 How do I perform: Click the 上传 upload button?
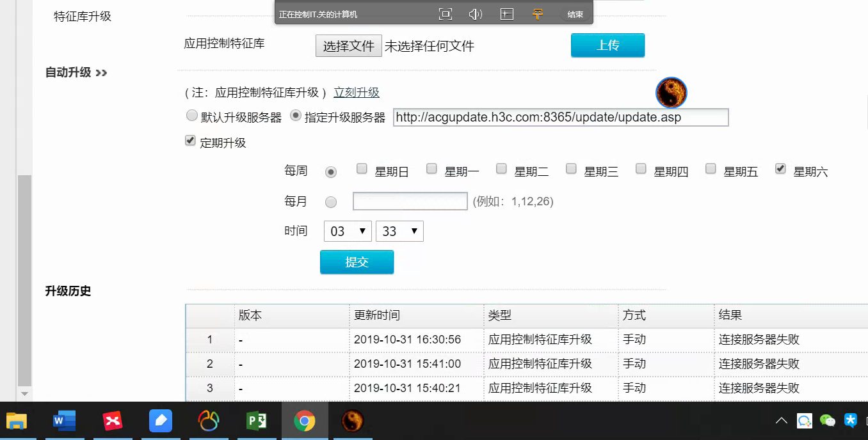pos(607,45)
